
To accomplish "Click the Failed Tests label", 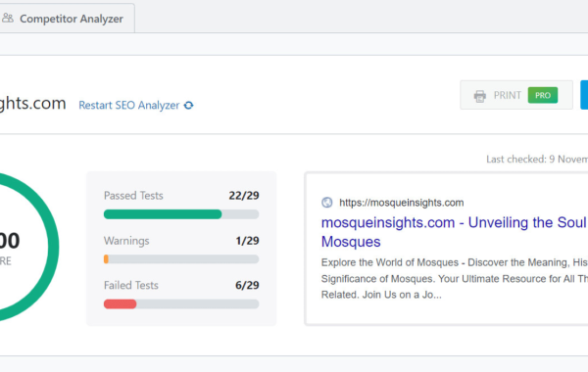I will click(x=131, y=286).
